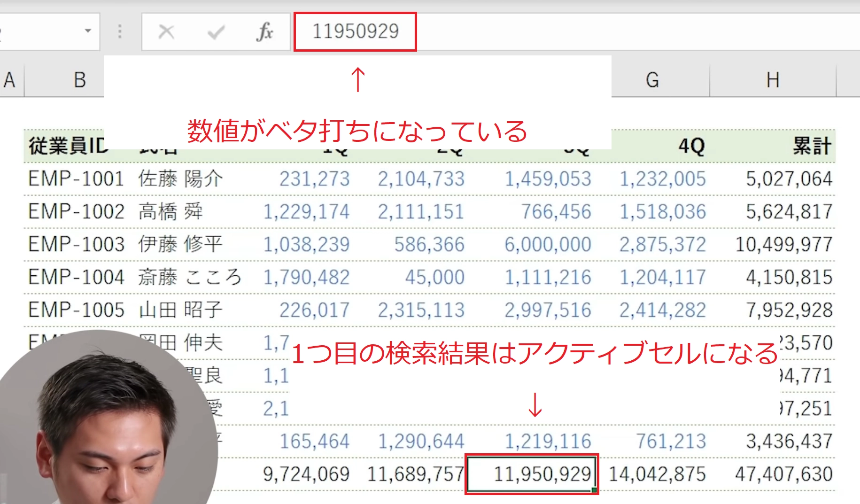Click cell with value 1,038,239
Viewport: 860px width, 504px height.
(306, 244)
